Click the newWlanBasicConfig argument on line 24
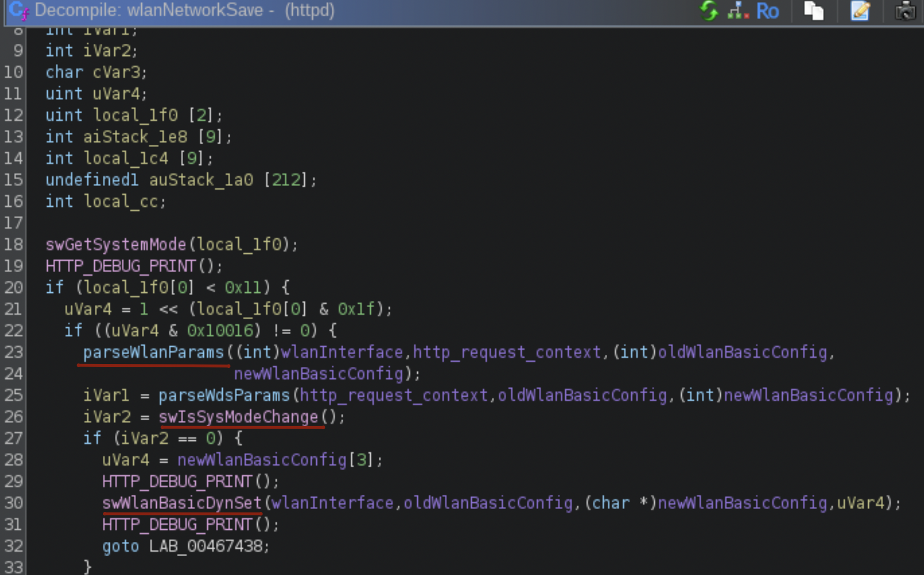924x575 pixels. click(x=318, y=374)
